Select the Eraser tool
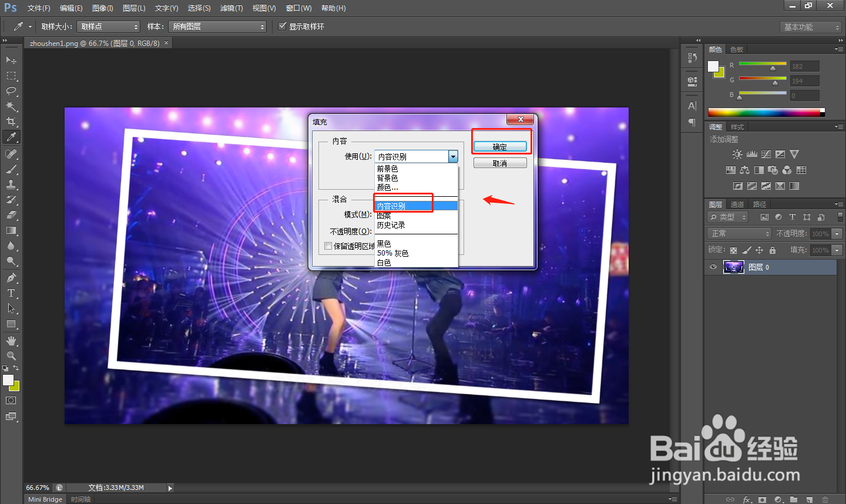Viewport: 846px width, 504px height. pos(11,215)
